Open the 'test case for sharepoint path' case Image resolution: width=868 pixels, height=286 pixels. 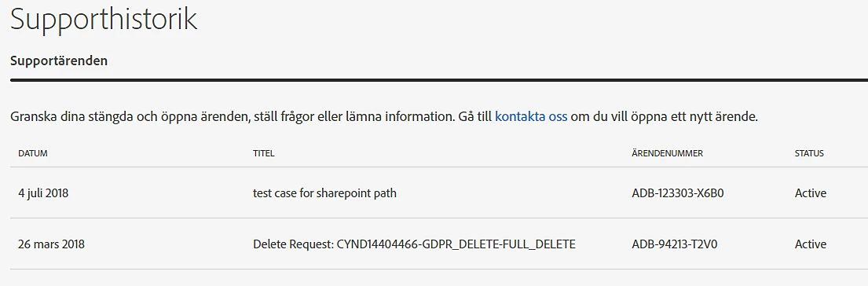point(324,193)
